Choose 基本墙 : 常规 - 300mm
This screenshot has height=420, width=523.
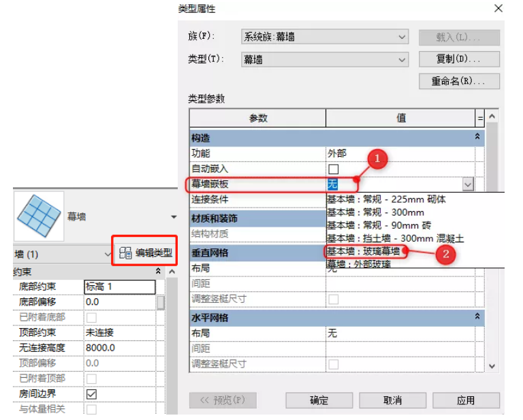(376, 212)
